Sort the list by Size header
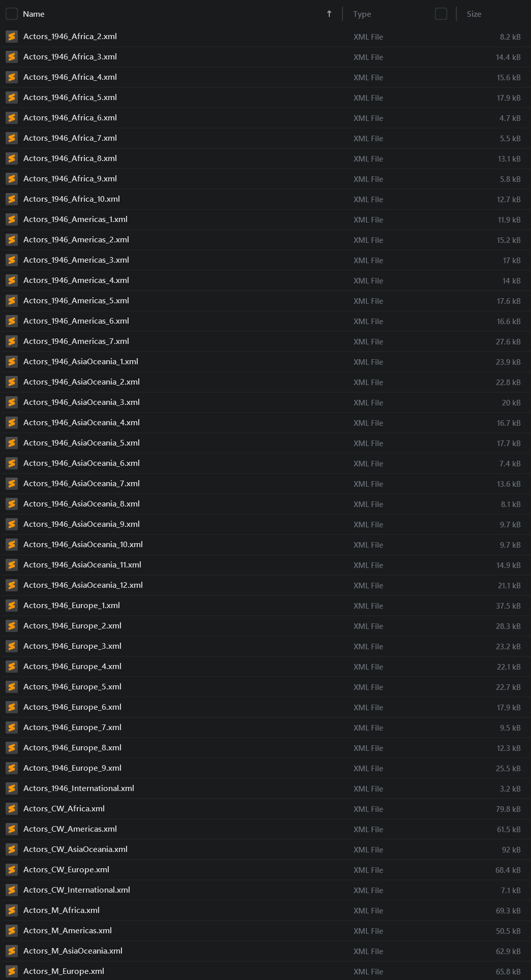This screenshot has width=531, height=980. [474, 14]
